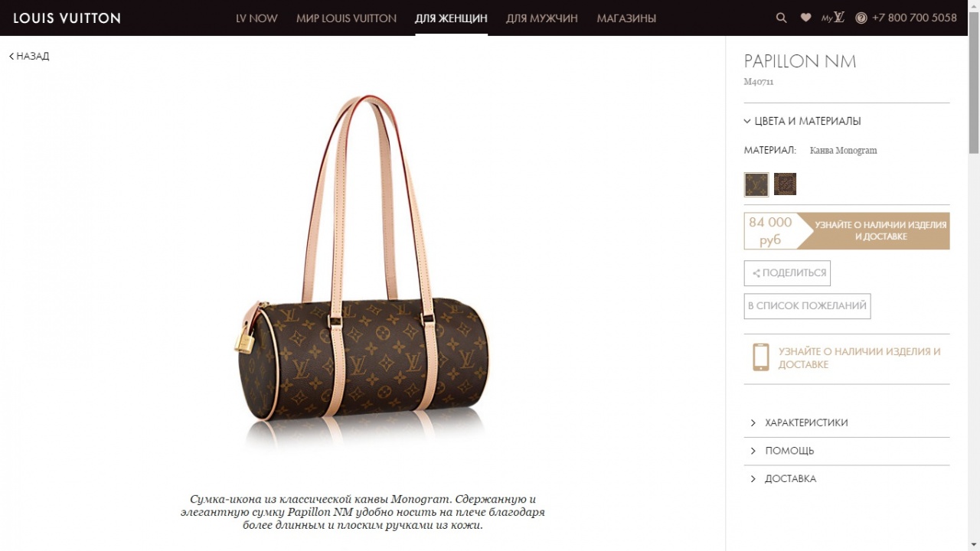This screenshot has height=551, width=980.
Task: Open the Магазины menu item
Action: 626,18
